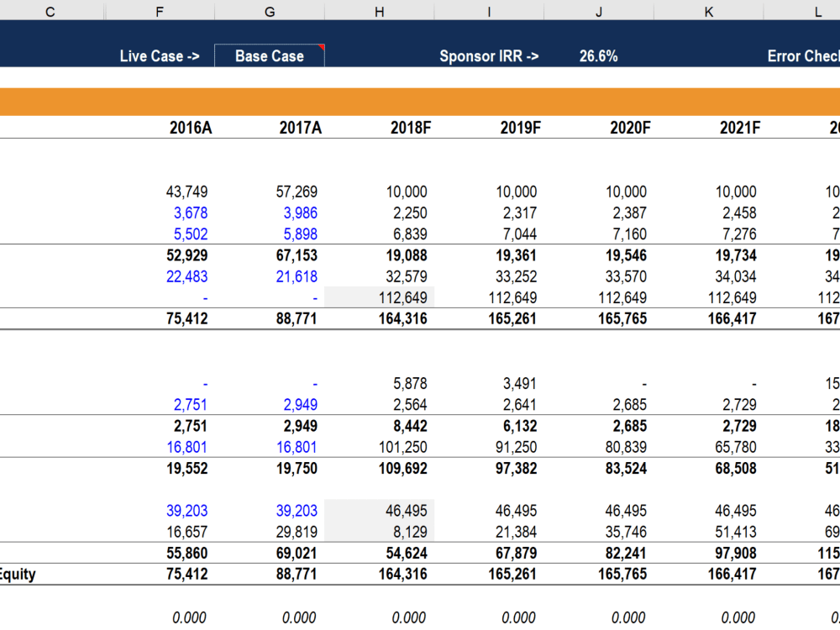
Task: Select cell with value 16,657
Action: (187, 532)
